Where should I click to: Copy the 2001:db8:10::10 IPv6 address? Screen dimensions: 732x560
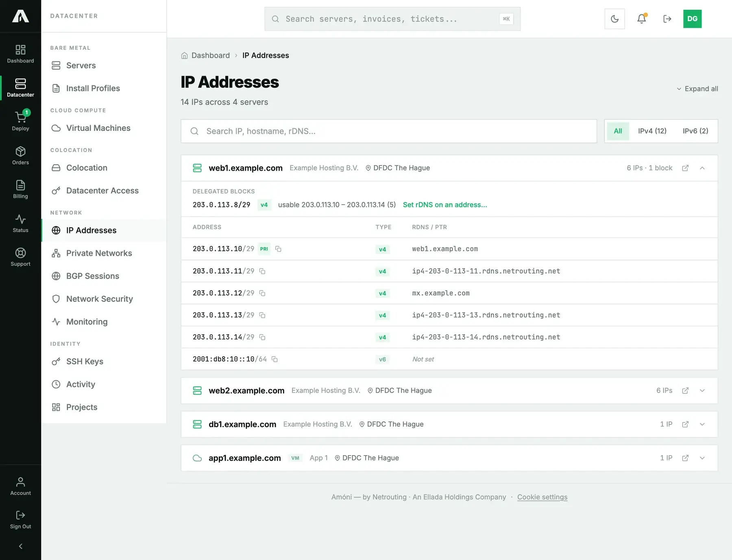[274, 359]
